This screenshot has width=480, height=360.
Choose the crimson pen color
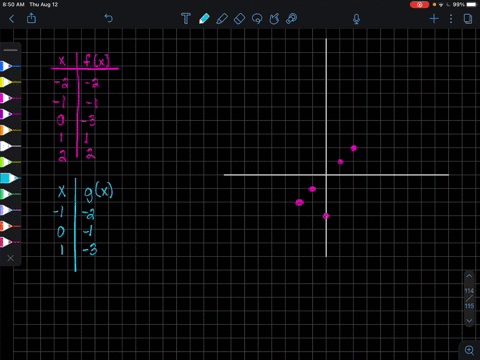click(10, 242)
